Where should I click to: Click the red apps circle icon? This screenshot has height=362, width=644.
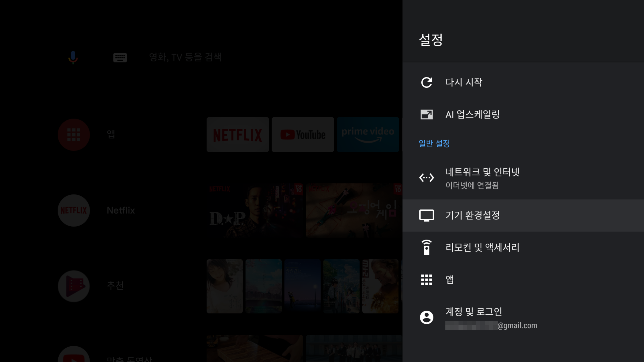(74, 135)
